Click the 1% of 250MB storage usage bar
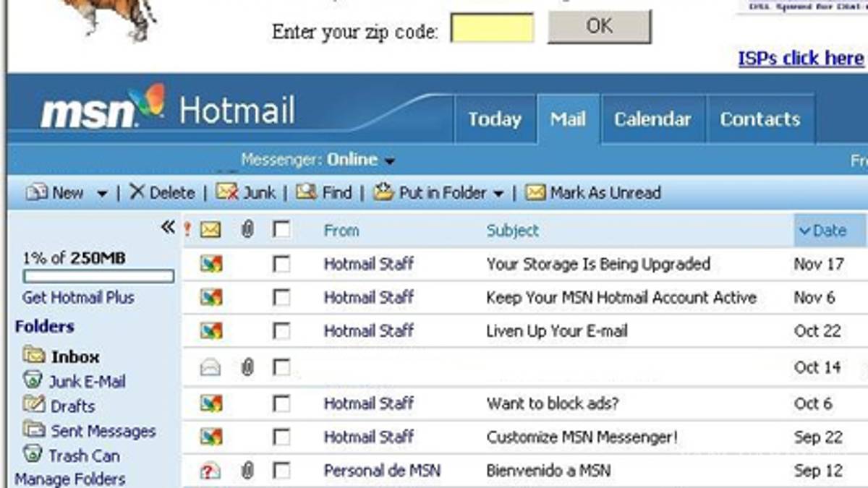Viewport: 868px width, 488px height. (x=98, y=276)
